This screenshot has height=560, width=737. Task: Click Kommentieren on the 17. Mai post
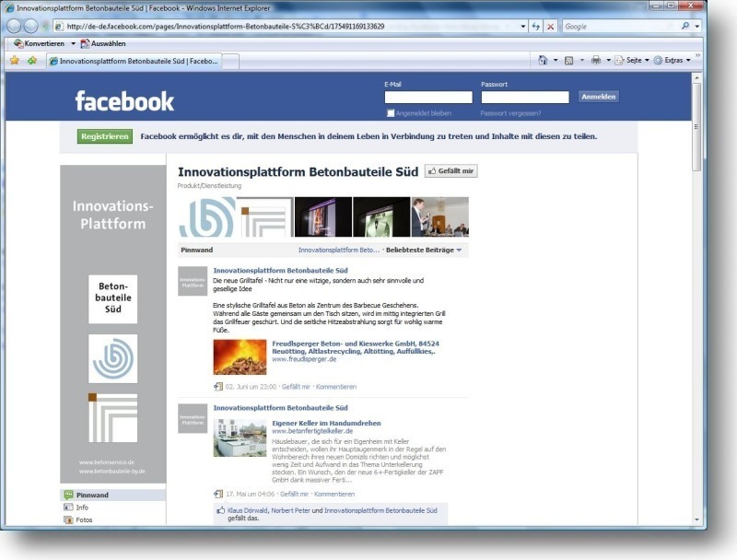click(334, 494)
